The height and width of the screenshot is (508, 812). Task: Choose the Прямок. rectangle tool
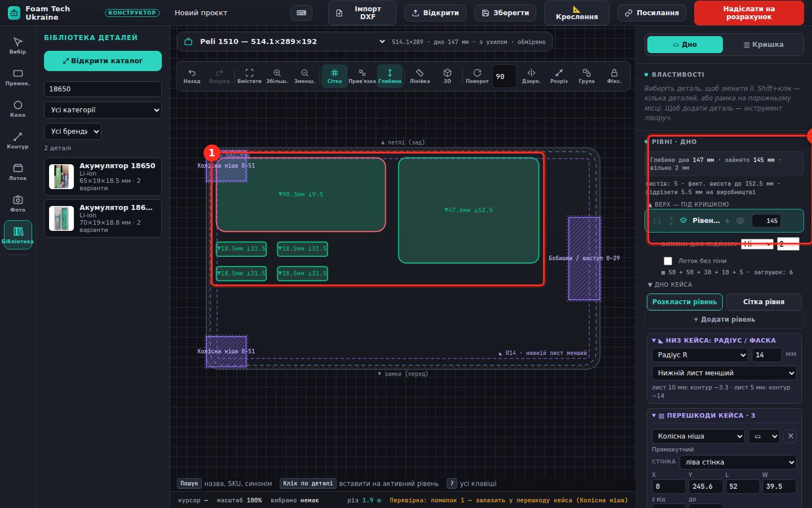[17, 77]
